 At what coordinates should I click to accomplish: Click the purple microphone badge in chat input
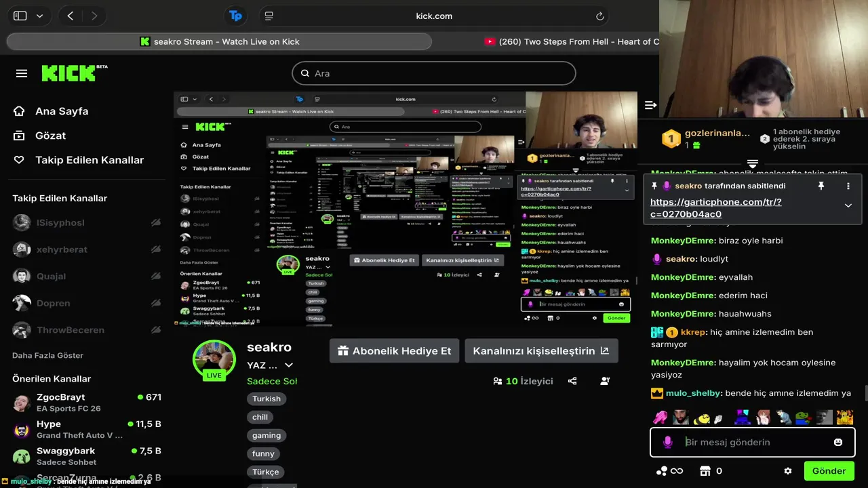coord(668,442)
